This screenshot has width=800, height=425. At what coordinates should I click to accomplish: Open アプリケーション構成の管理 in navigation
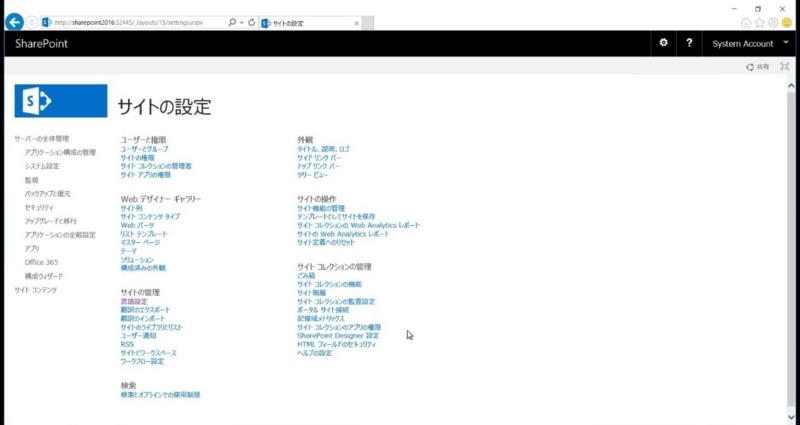click(60, 153)
